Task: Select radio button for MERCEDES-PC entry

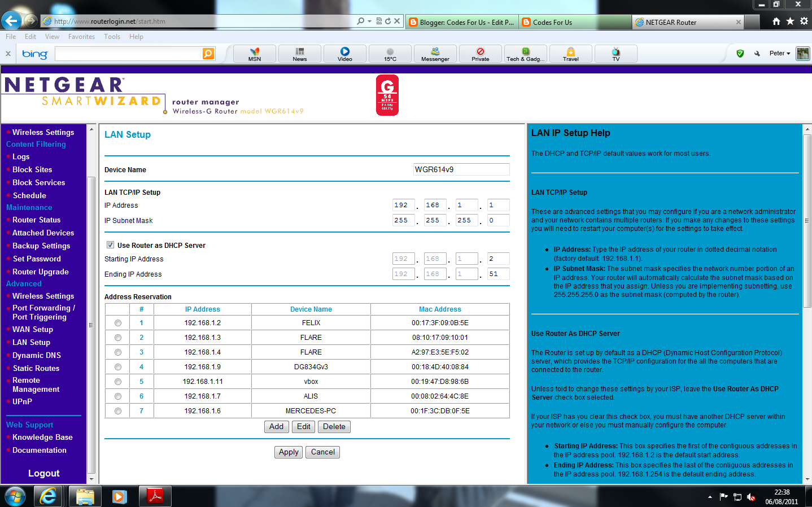Action: pos(118,411)
